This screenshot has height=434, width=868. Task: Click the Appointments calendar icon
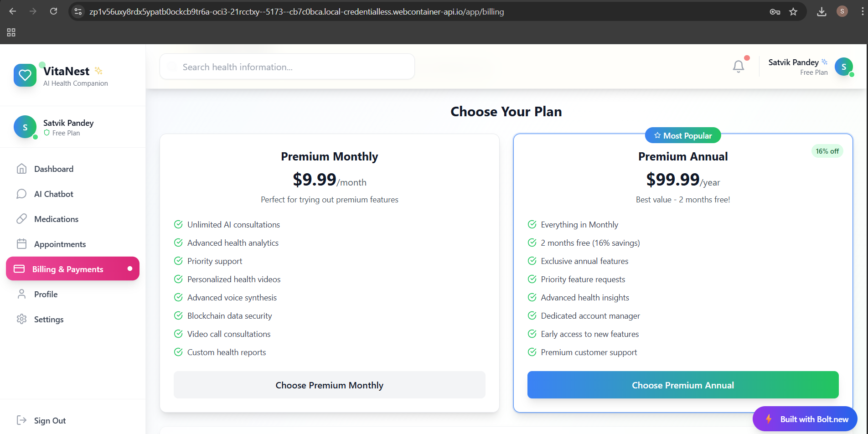21,244
